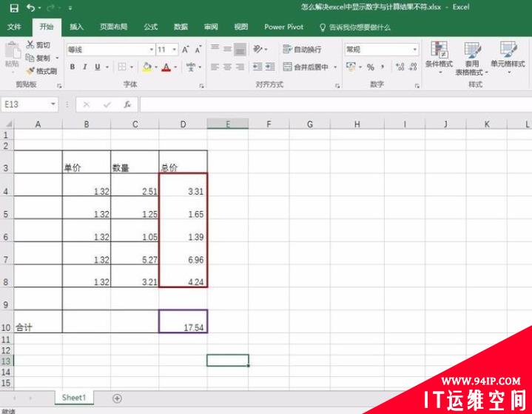
Task: Click the Cut scissors icon
Action: coord(30,44)
